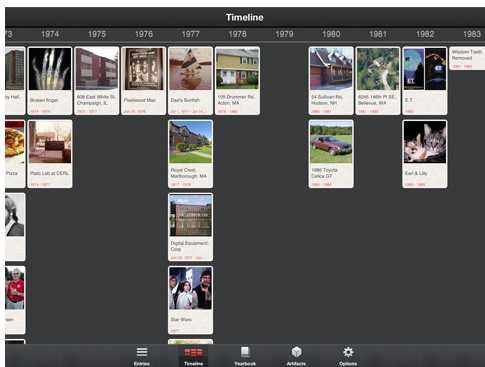Open the East White St. Champaign entry
Screen dimensions: 485x367
click(x=97, y=81)
